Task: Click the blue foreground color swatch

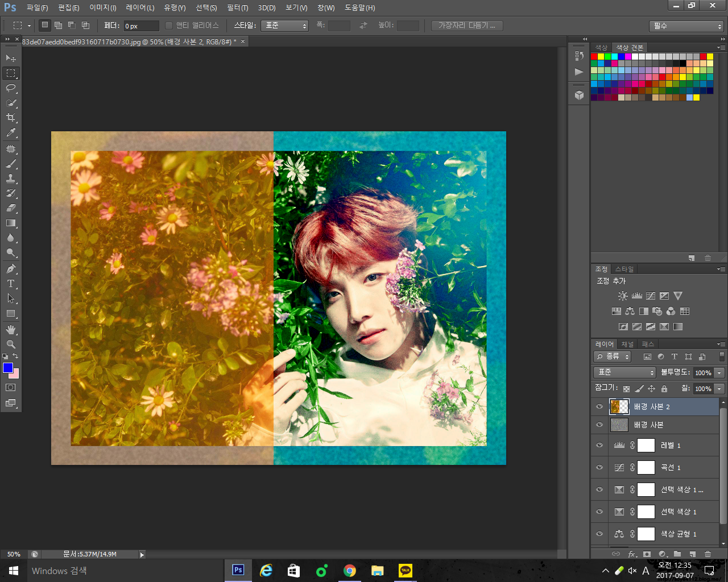Action: (x=7, y=368)
